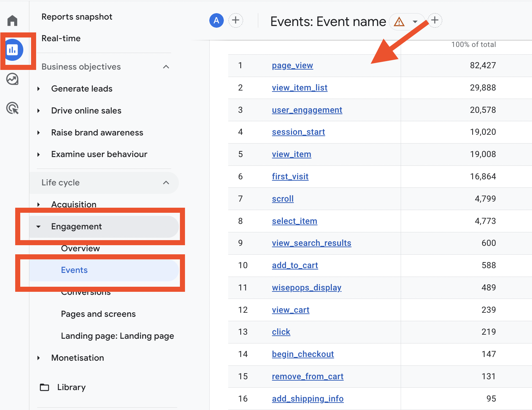Open the page_view event link
Screen dimensions: 532x410
coord(292,66)
